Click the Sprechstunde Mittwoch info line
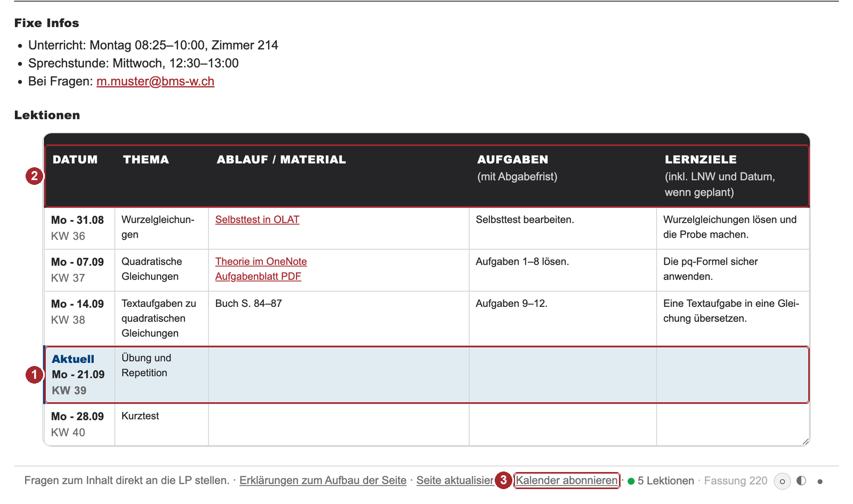Screen dimensions: 853x504 click(133, 63)
